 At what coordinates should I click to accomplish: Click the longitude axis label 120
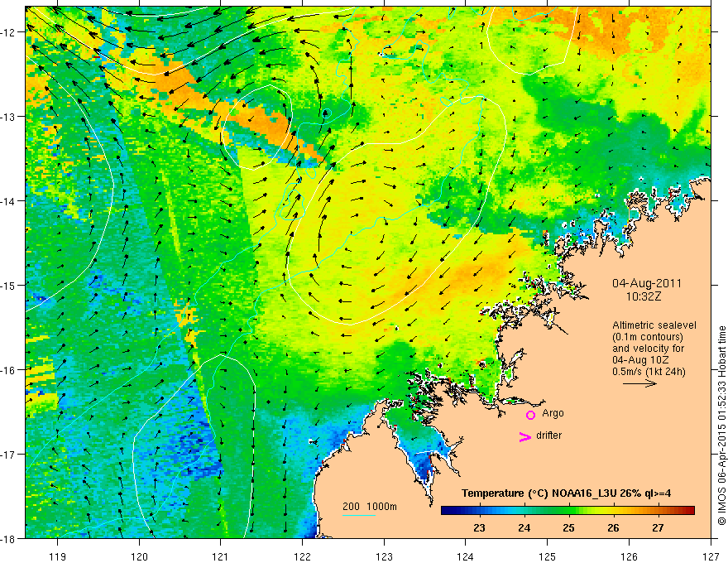(x=139, y=556)
